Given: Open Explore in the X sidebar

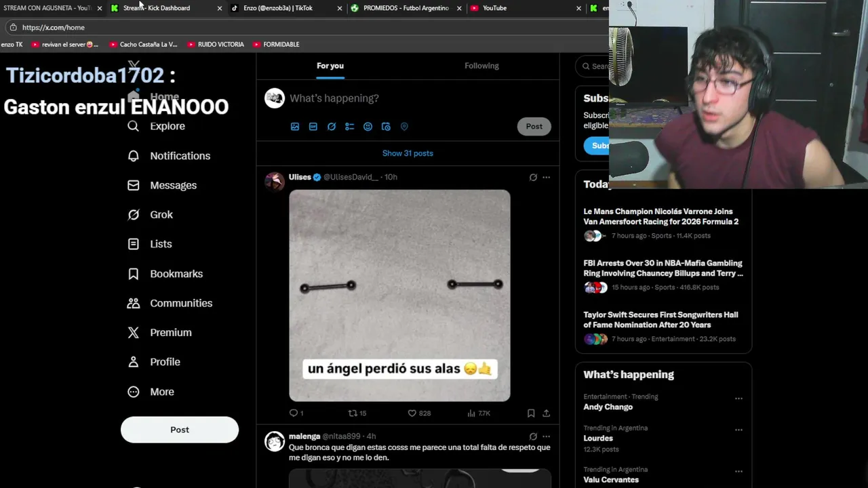Looking at the screenshot, I should coord(156,126).
